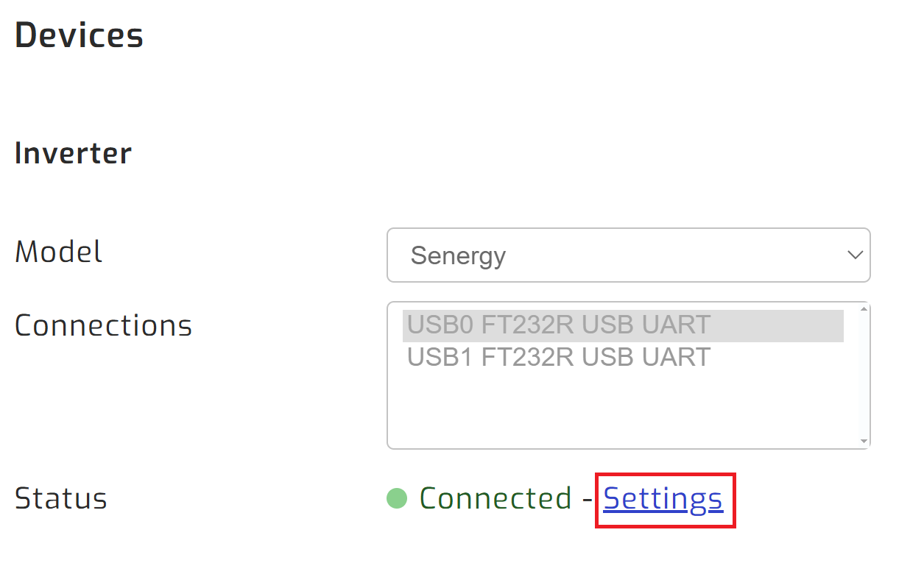Screen dimensions: 924x566
Task: Click the Model field label
Action: tap(58, 252)
